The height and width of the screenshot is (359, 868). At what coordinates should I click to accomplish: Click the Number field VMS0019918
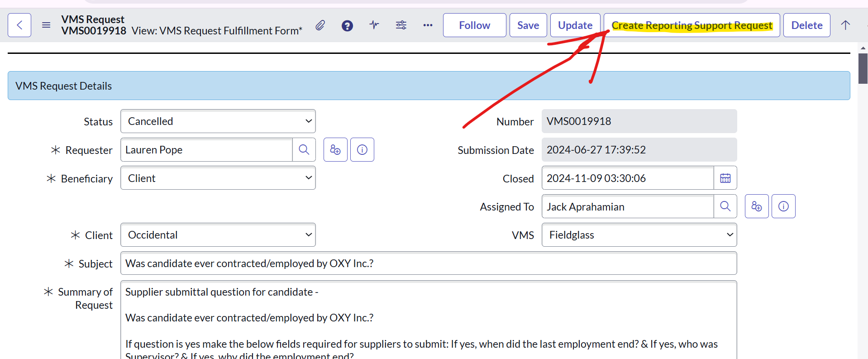[639, 121]
